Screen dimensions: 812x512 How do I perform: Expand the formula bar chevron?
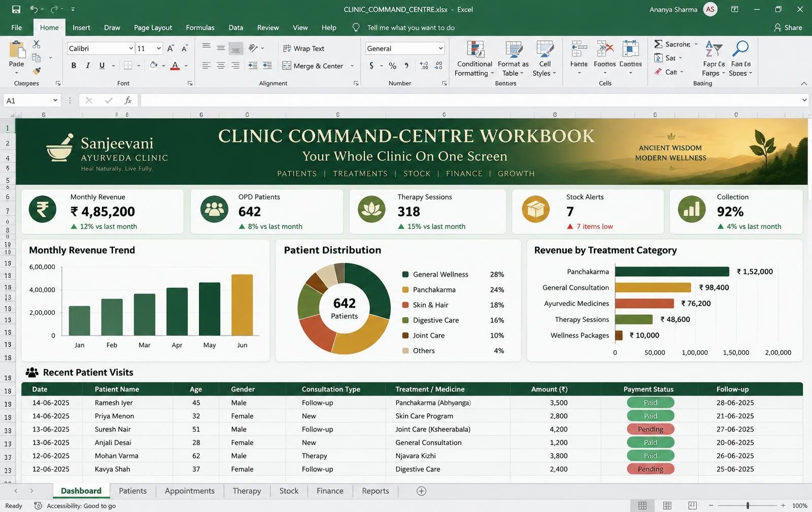click(804, 100)
